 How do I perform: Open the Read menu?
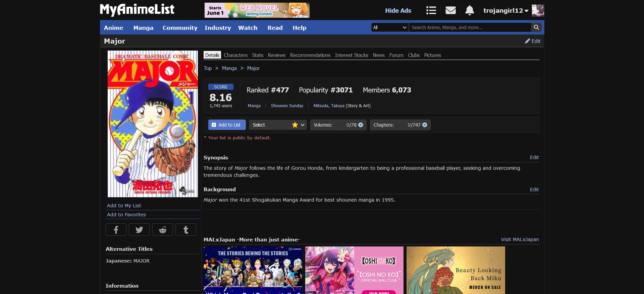(275, 28)
